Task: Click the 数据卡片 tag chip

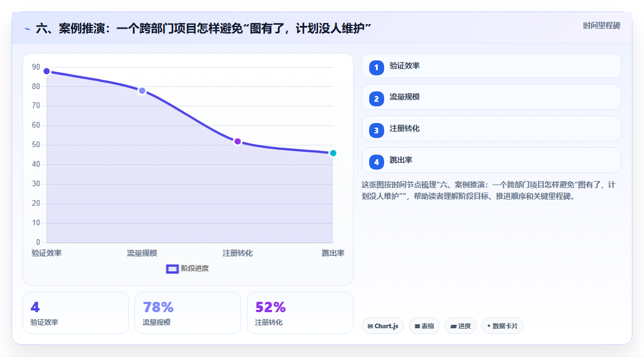Action: click(503, 326)
